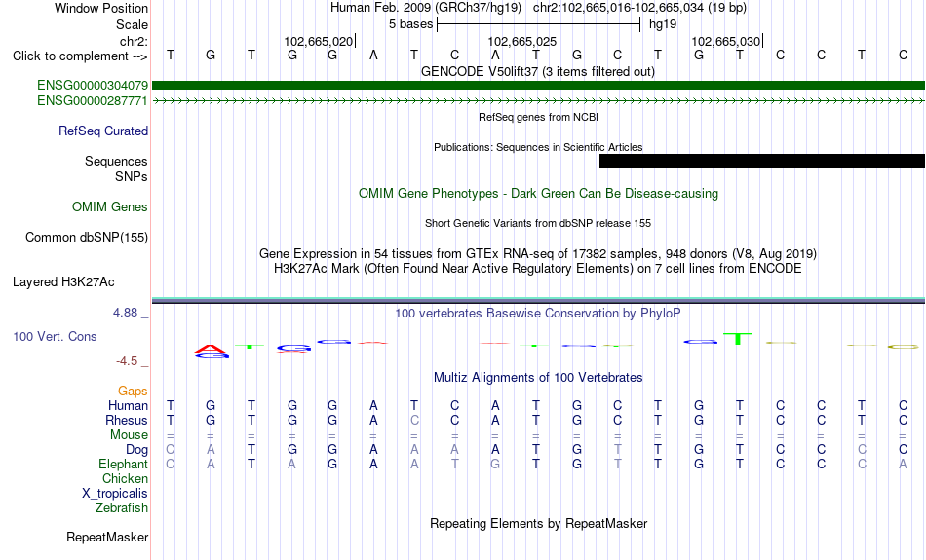Screen dimensions: 926x560
Task: Click the Zebrafish species label
Action: tap(122, 508)
